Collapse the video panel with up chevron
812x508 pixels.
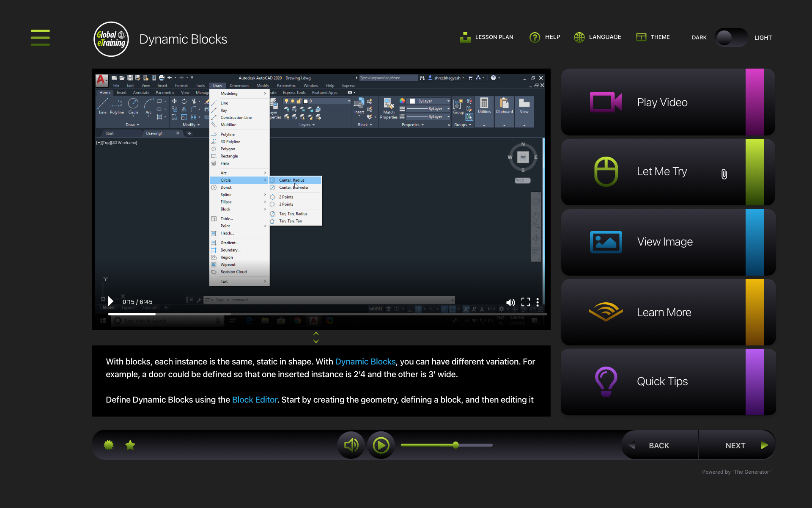(x=316, y=334)
